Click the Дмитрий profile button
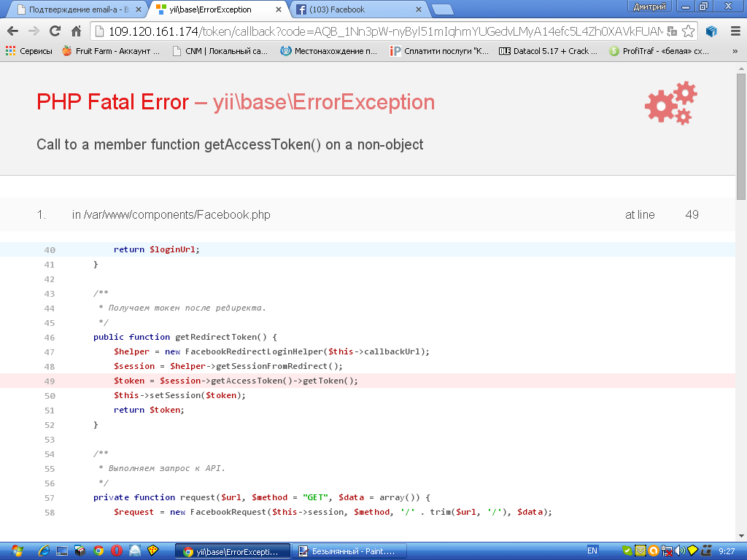The image size is (747, 560). (x=649, y=7)
